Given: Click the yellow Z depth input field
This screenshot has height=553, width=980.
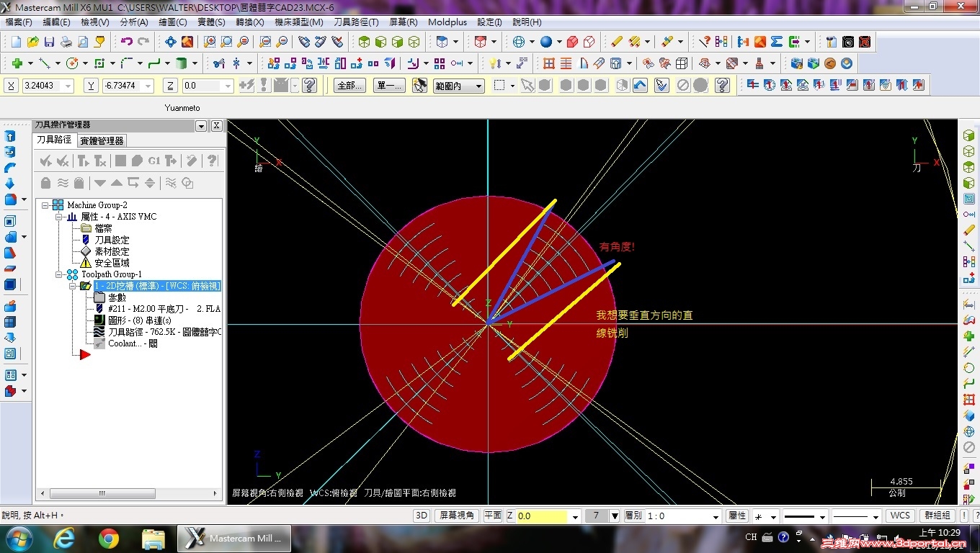Looking at the screenshot, I should point(542,516).
